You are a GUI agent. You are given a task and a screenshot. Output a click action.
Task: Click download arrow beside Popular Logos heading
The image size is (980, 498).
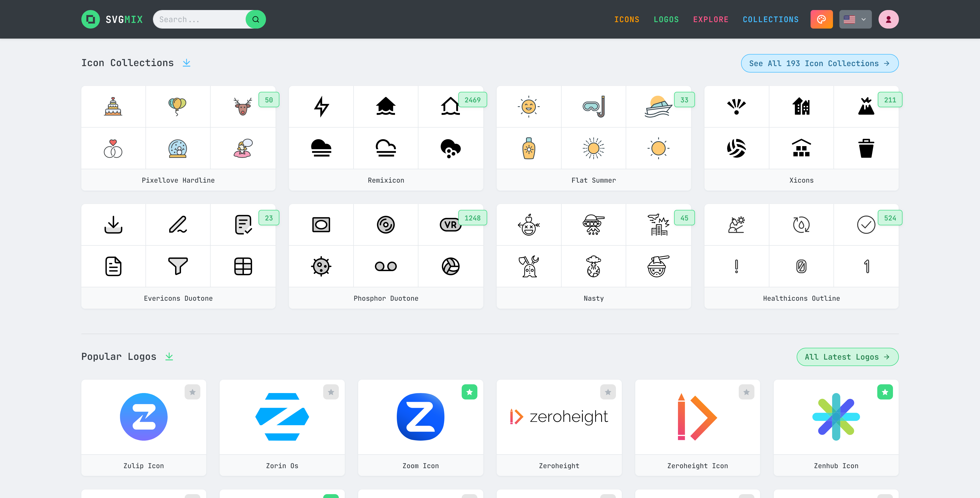[169, 357]
